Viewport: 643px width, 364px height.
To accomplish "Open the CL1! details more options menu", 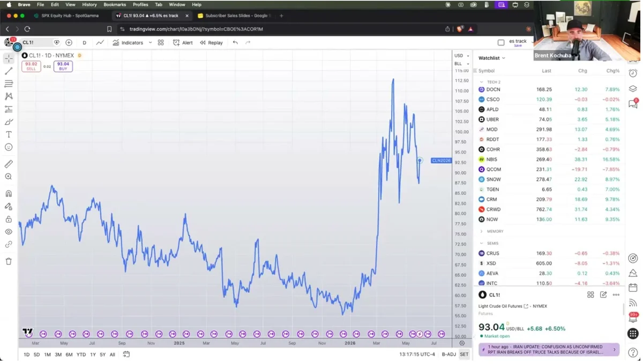I will [x=616, y=294].
